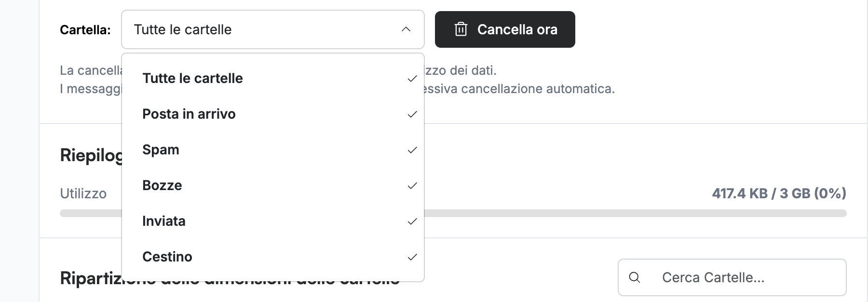Click the checkmark beside Bozze
The width and height of the screenshot is (868, 302).
412,186
